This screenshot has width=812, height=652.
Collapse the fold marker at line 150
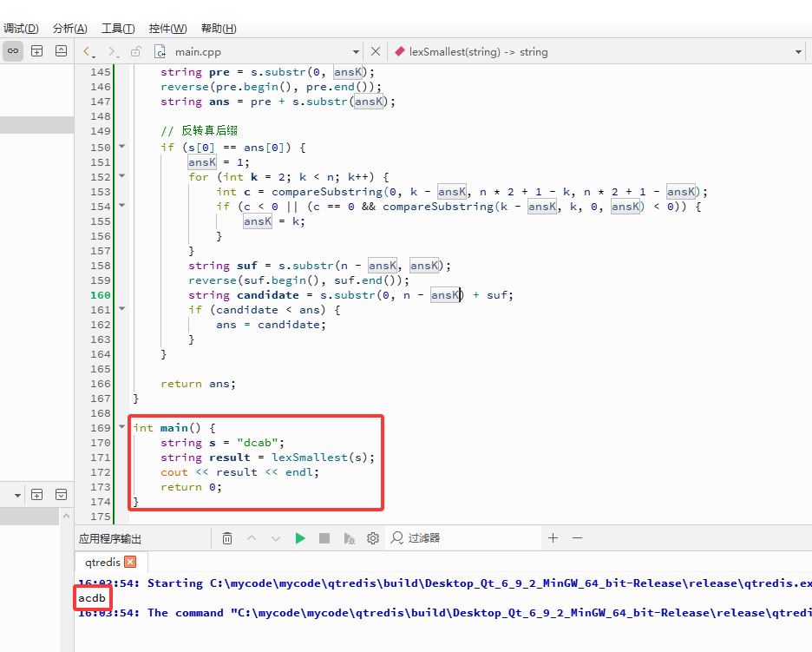(x=122, y=147)
